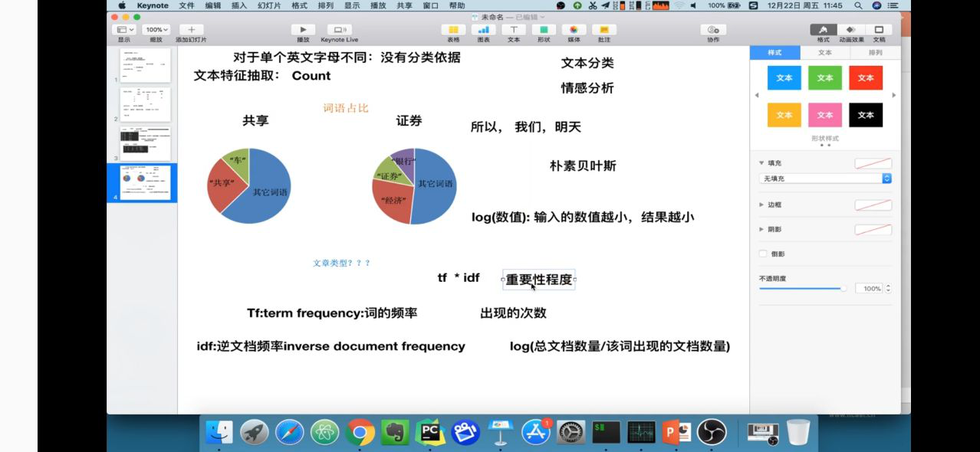Viewport: 980px width, 452px height.
Task: Open the 无填充 fill style popup
Action: 824,179
